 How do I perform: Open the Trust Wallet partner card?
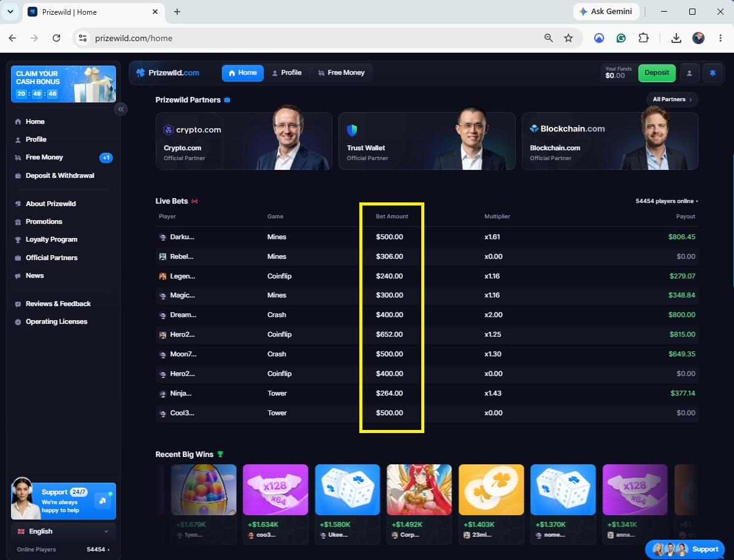(427, 141)
